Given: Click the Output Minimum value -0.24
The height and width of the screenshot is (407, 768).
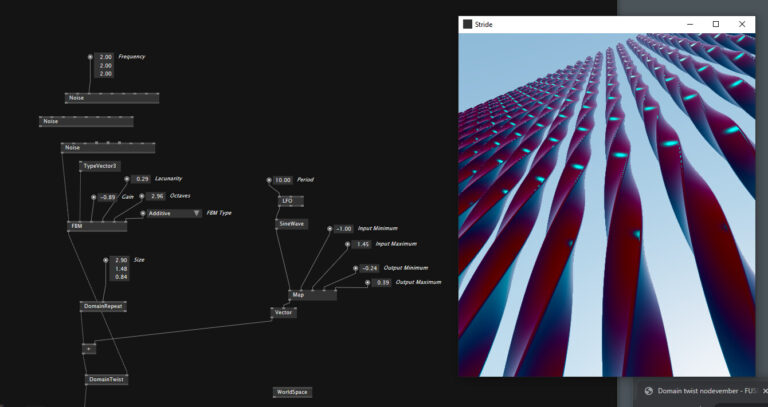Looking at the screenshot, I should [x=370, y=268].
